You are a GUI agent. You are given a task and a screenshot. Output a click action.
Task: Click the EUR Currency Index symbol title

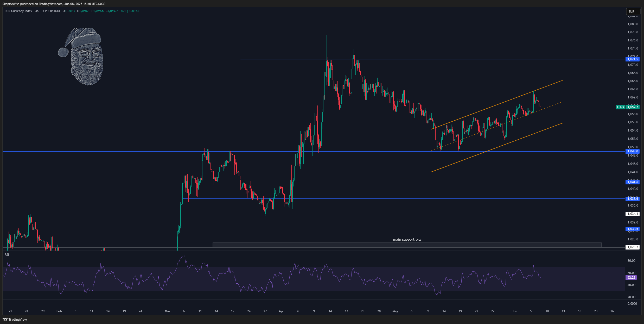18,11
